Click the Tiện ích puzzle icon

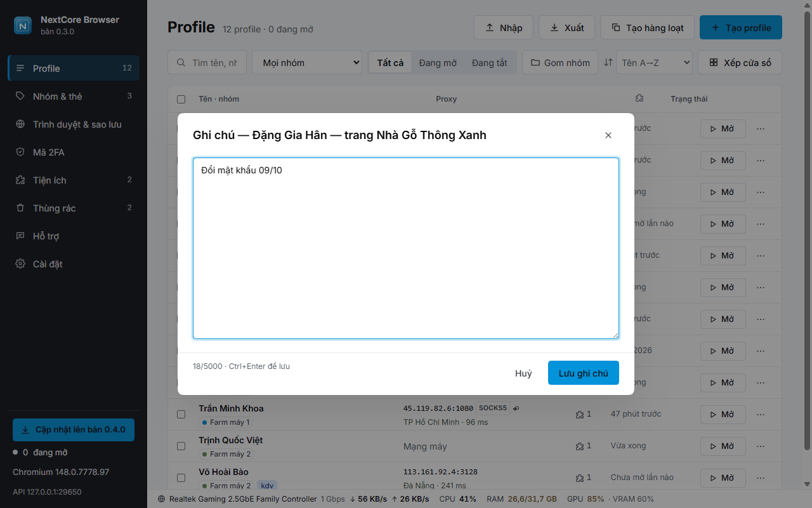pos(20,180)
